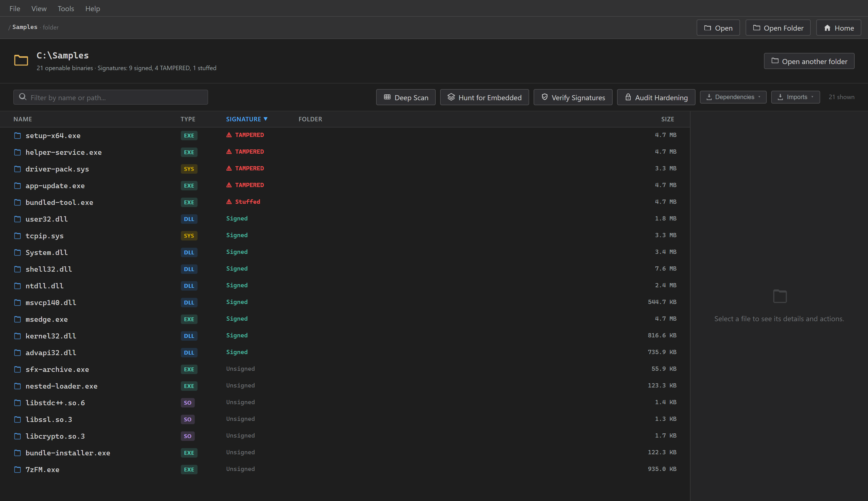Sort by the TYPE column header
This screenshot has width=868, height=501.
point(188,119)
